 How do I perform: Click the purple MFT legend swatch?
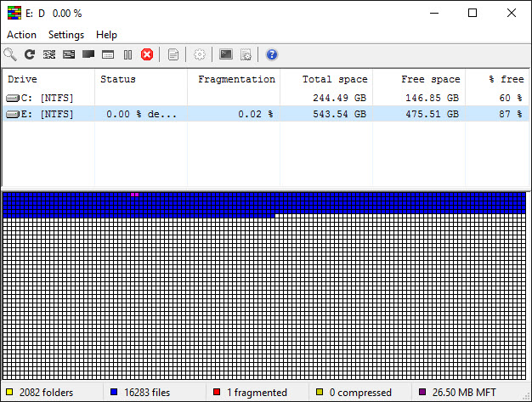(422, 392)
